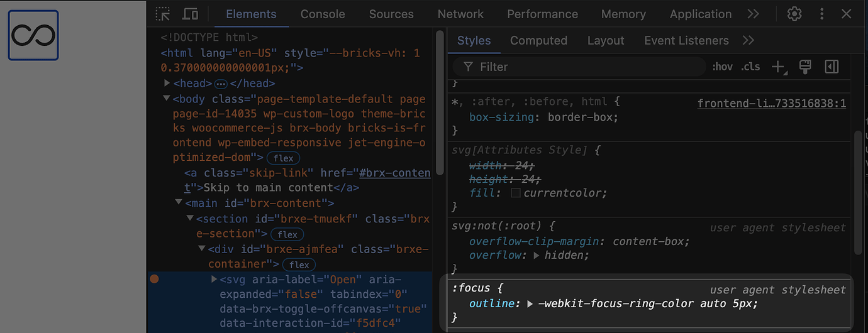Screen dimensions: 868x333
Task: Collapse the section brxe-tmuekf node
Action: [189, 217]
